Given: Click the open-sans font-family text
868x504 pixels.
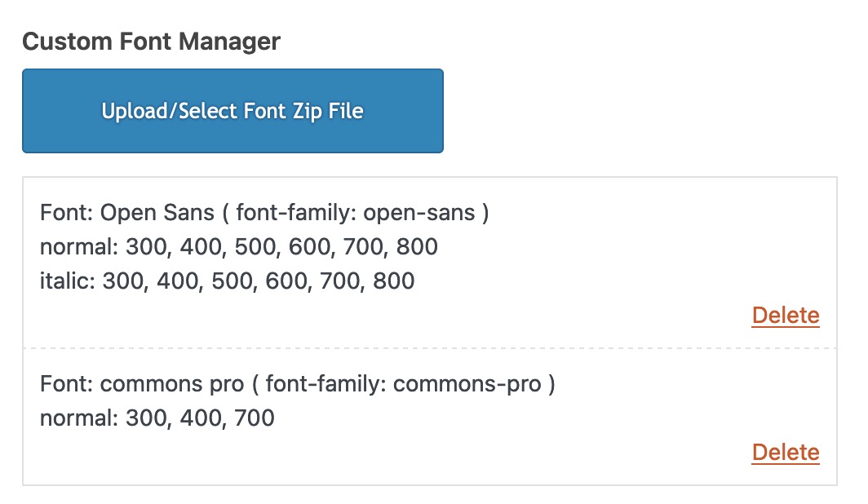Looking at the screenshot, I should (x=419, y=213).
